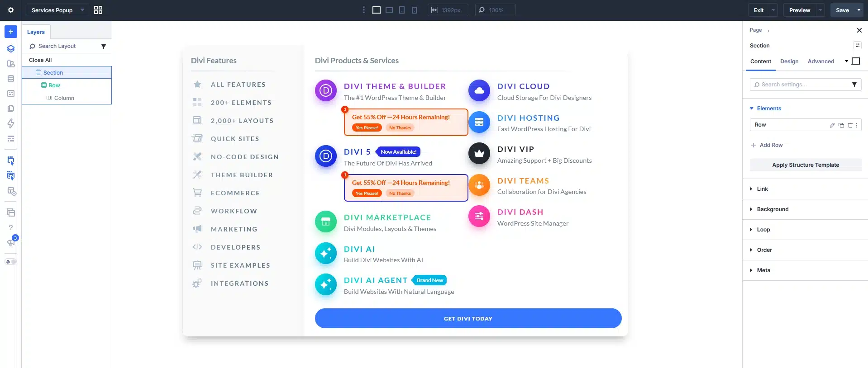Click the blue add element plus button
Viewport: 868px width, 368px height.
(11, 32)
